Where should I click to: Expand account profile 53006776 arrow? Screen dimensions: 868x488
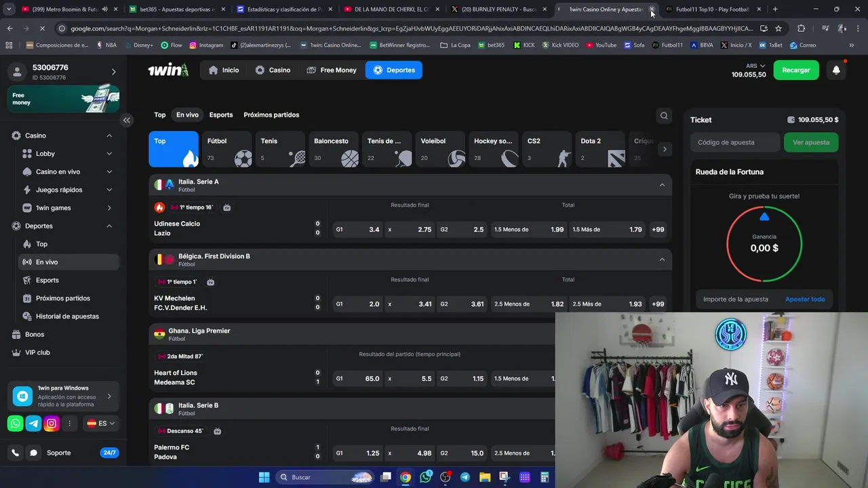[x=113, y=72]
